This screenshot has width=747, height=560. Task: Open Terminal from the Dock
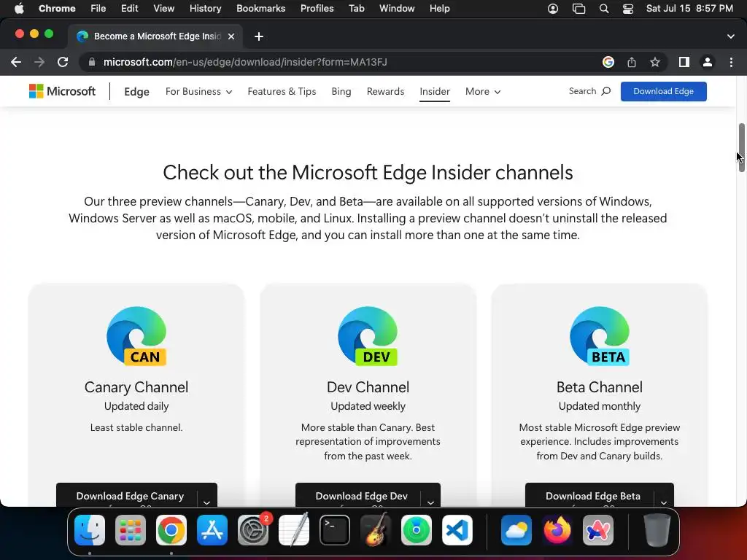click(334, 530)
